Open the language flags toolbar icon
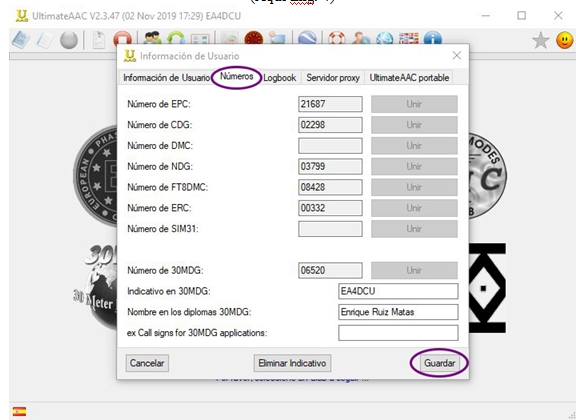 click(409, 38)
